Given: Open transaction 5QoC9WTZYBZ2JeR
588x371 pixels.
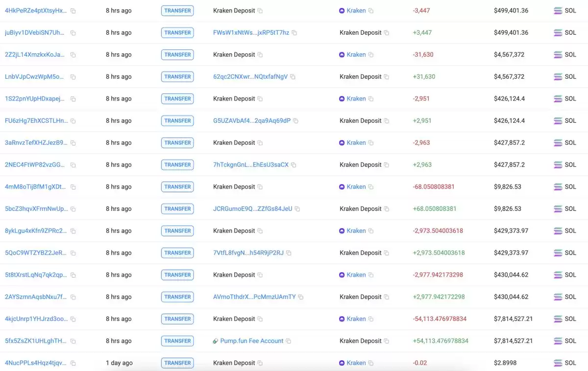Looking at the screenshot, I should coord(35,253).
